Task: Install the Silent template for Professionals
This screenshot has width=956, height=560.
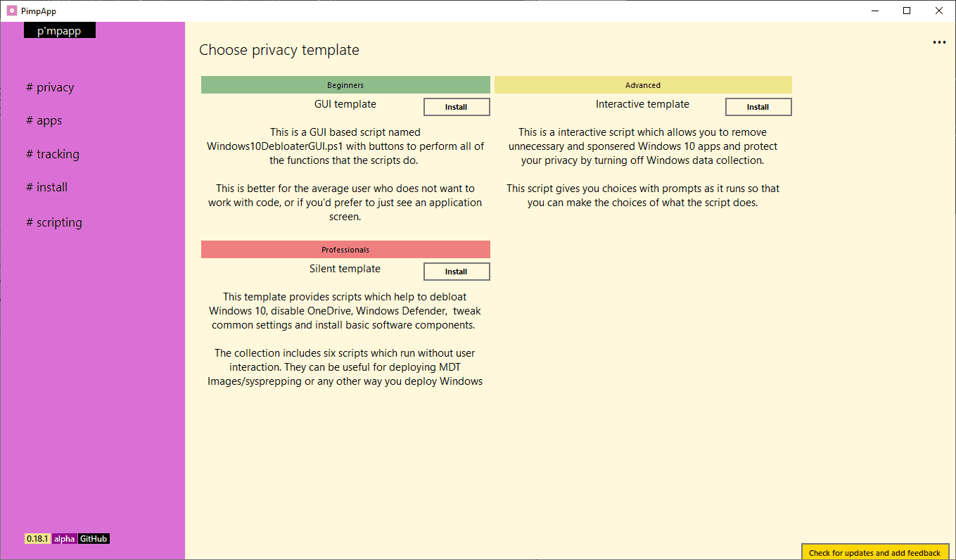Action: (457, 271)
